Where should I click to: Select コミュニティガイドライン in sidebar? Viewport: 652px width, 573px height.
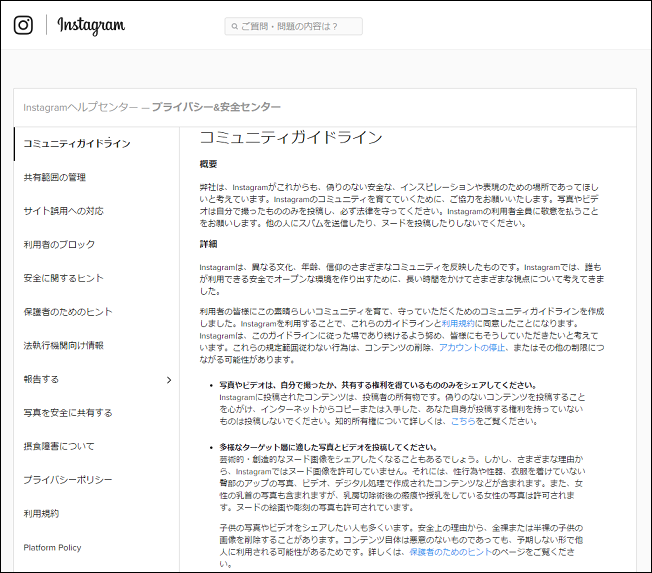pyautogui.click(x=77, y=144)
